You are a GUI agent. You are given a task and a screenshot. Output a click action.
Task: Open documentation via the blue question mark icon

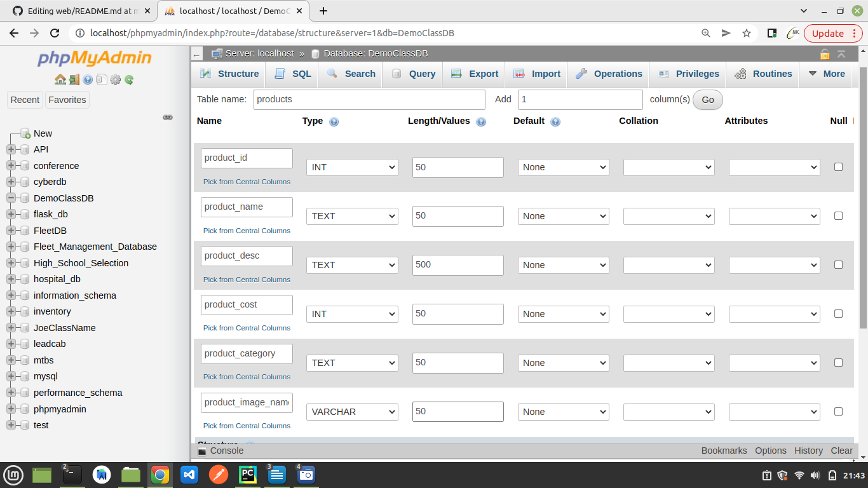(88, 80)
